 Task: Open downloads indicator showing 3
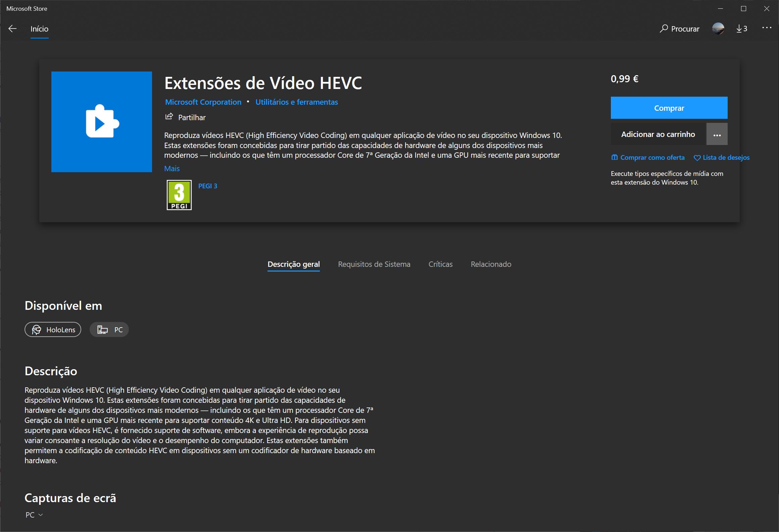741,29
